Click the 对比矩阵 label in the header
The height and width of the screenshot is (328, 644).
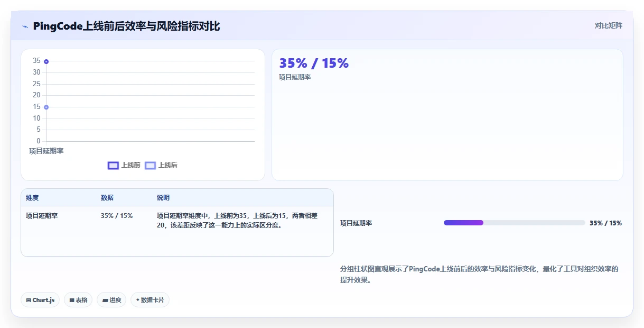click(x=609, y=25)
